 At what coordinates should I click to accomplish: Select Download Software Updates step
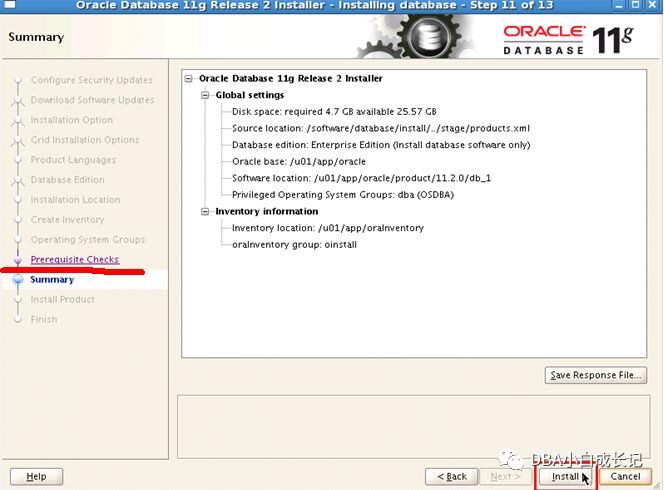[92, 100]
